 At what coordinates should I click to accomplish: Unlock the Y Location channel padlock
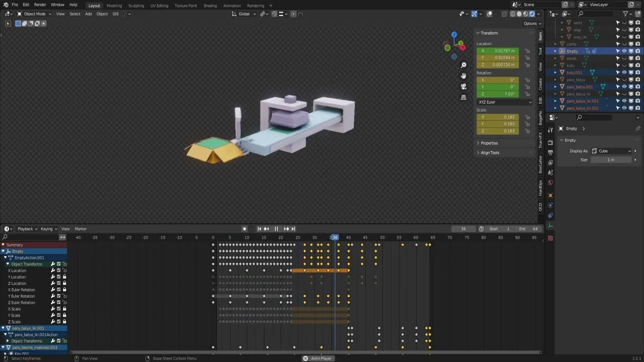64,277
